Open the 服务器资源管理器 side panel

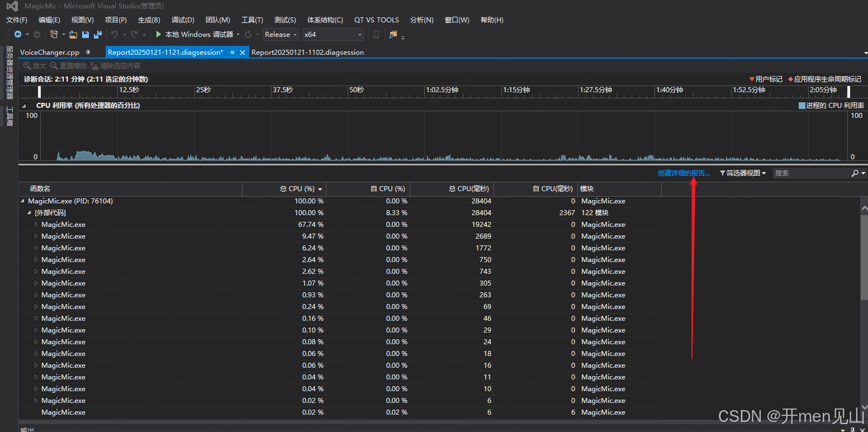point(10,73)
